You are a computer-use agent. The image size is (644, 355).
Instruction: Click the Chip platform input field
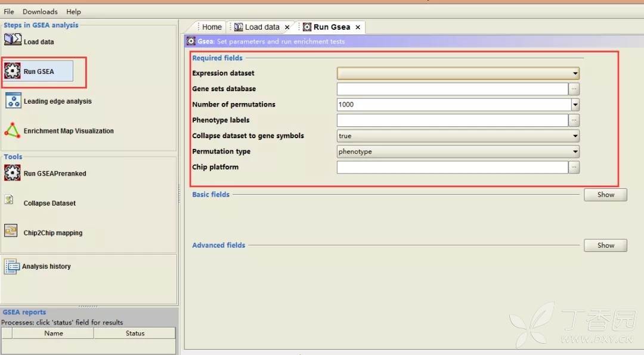[453, 167]
